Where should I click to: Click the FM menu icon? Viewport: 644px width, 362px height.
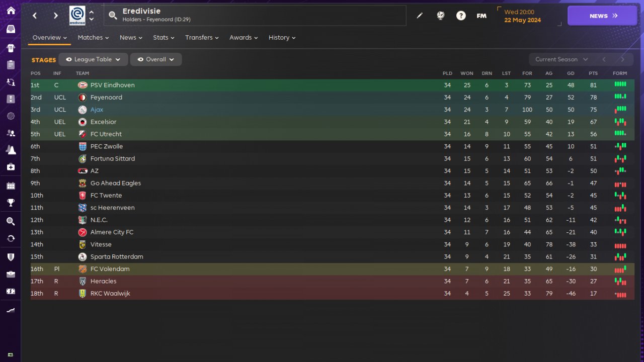481,16
